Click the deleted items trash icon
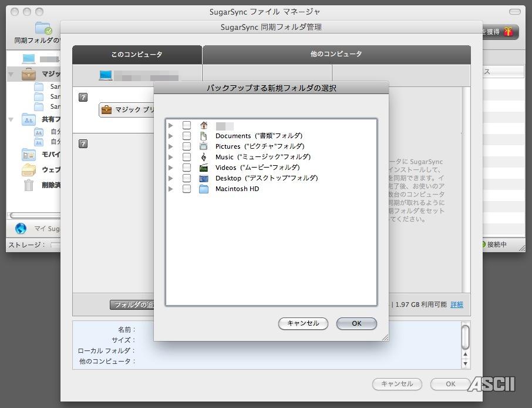This screenshot has height=408, width=532. tap(29, 185)
